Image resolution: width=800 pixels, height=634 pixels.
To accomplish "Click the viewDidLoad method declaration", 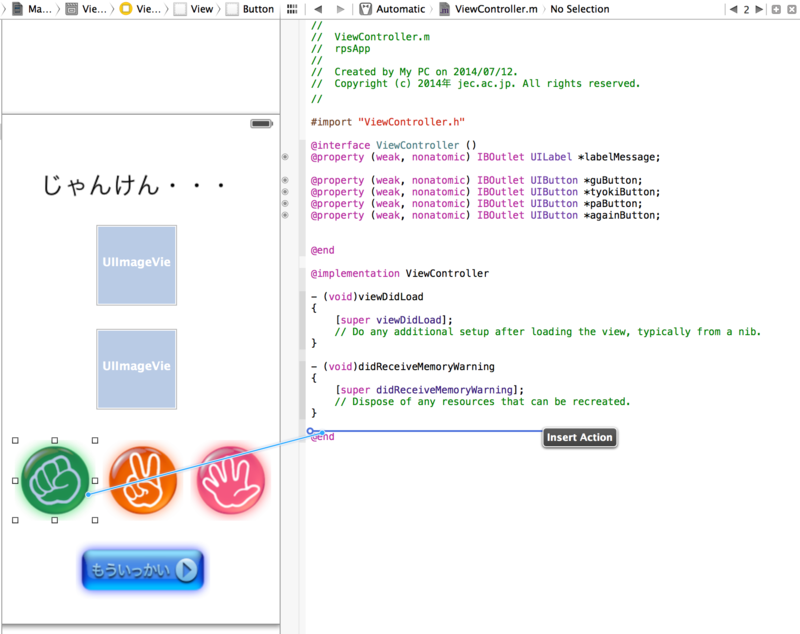I will (367, 297).
